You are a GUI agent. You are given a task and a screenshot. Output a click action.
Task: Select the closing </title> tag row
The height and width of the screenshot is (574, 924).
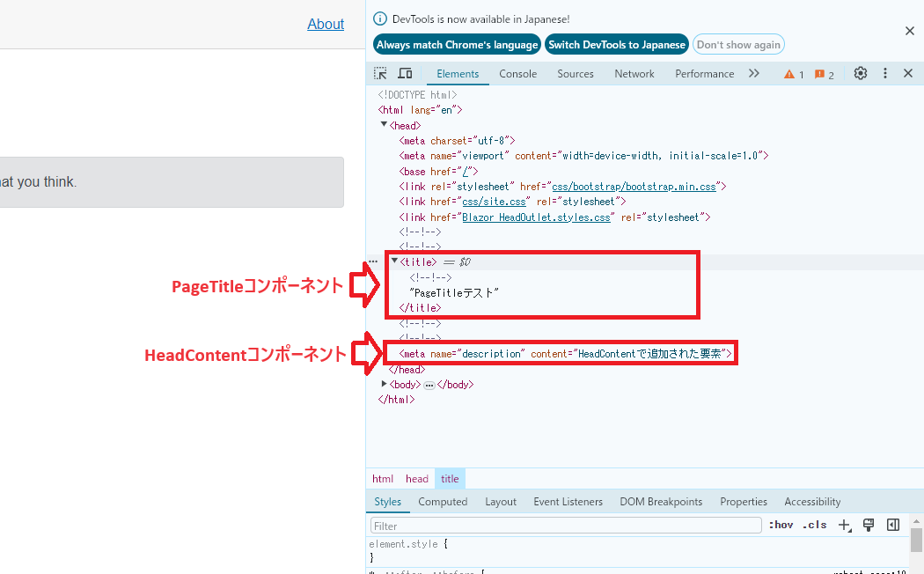pos(420,307)
